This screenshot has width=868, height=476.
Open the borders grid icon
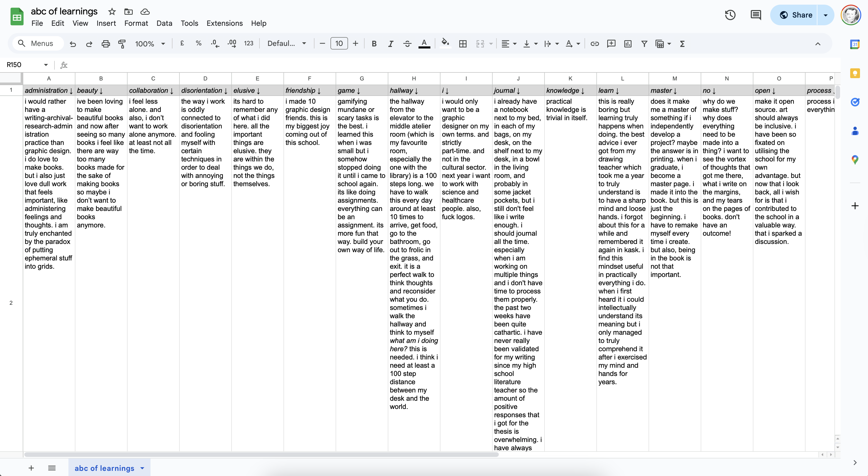[x=463, y=44]
